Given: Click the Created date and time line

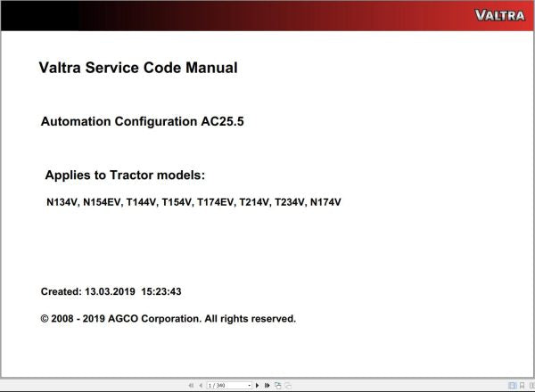Looking at the screenshot, I should tap(111, 291).
